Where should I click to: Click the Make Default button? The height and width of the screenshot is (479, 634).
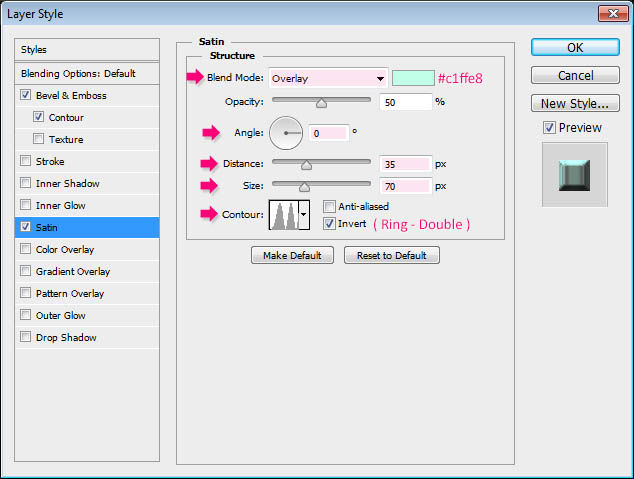coord(292,255)
